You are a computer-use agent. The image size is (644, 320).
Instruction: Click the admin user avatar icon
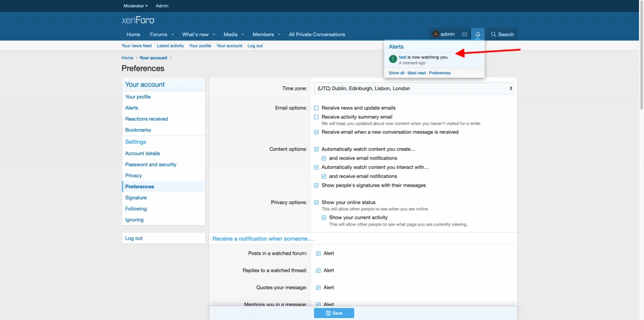(x=436, y=35)
